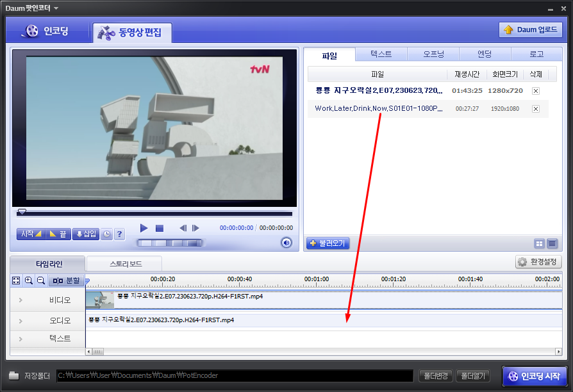Click the timeline playhead marker
Screen dimensions: 573x392
(x=87, y=281)
